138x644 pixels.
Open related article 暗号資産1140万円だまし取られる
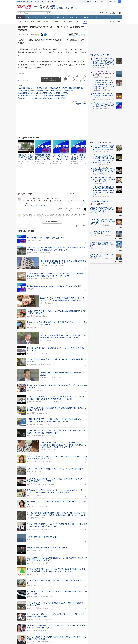42,96
